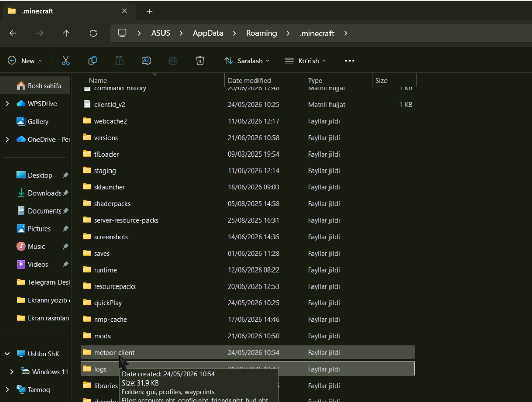Select the shaderpacks folder
532x402 pixels.
pos(248,204)
